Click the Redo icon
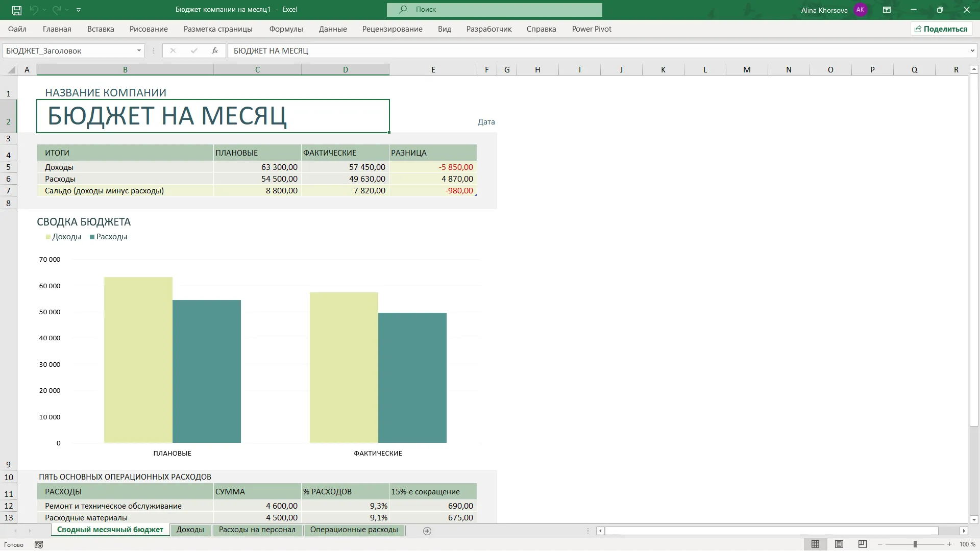 click(57, 10)
